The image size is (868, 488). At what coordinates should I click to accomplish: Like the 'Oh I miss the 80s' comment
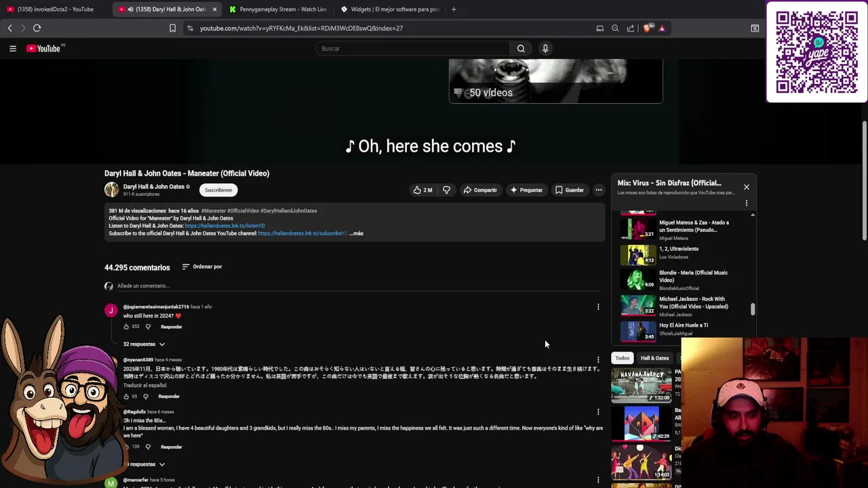[x=126, y=447]
